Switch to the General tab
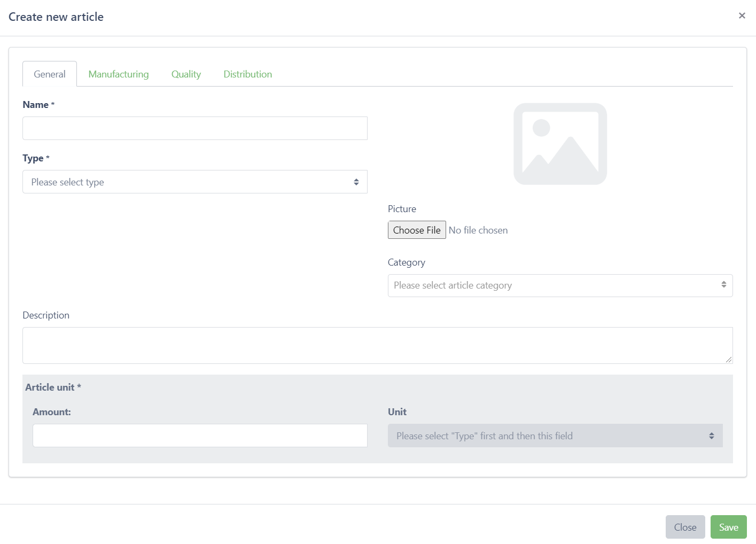The image size is (756, 544). pyautogui.click(x=50, y=74)
